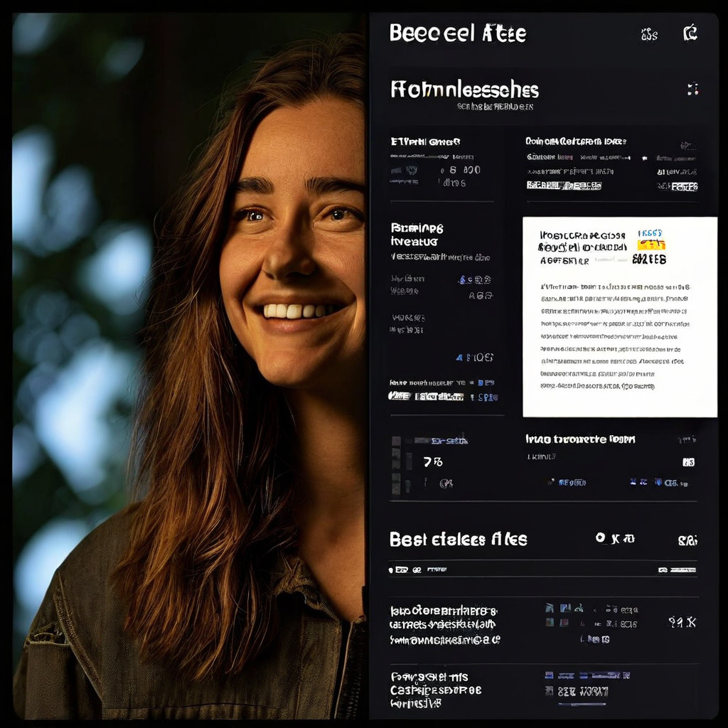This screenshot has height=728, width=728.
Task: Select the 'Beecel Atte' title at the top
Action: coord(458,33)
